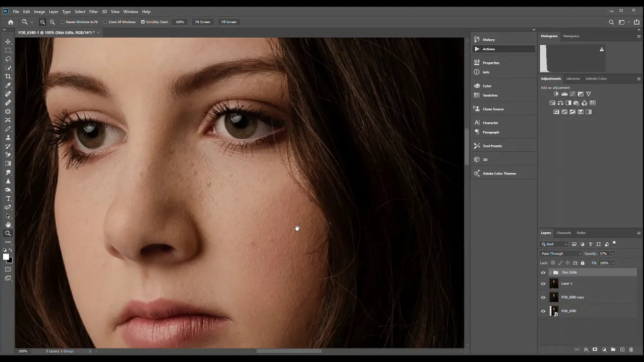Viewport: 644px width, 362px height.
Task: Open the Adjustments panel menu
Action: [x=639, y=78]
